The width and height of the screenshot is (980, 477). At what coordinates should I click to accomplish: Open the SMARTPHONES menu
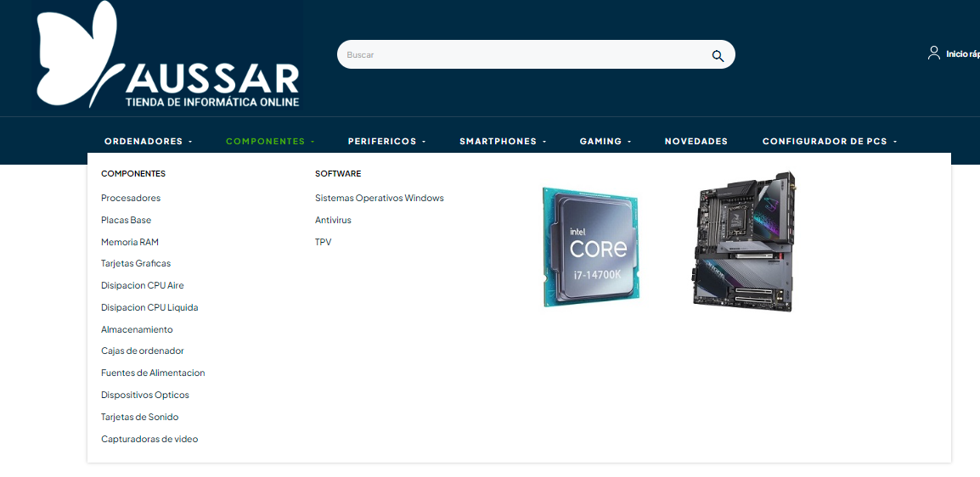coord(498,141)
